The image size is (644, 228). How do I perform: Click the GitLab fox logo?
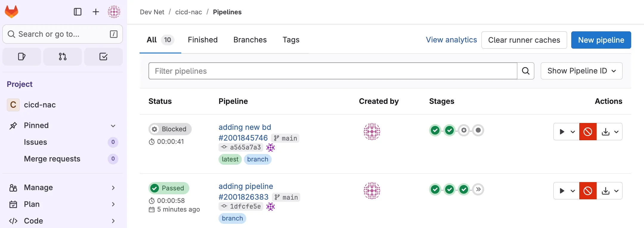click(12, 12)
